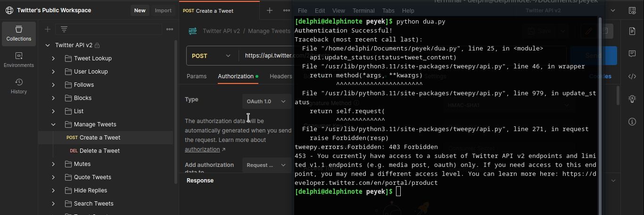Open terminal Edit menu
The width and height of the screenshot is (644, 215).
click(x=320, y=10)
